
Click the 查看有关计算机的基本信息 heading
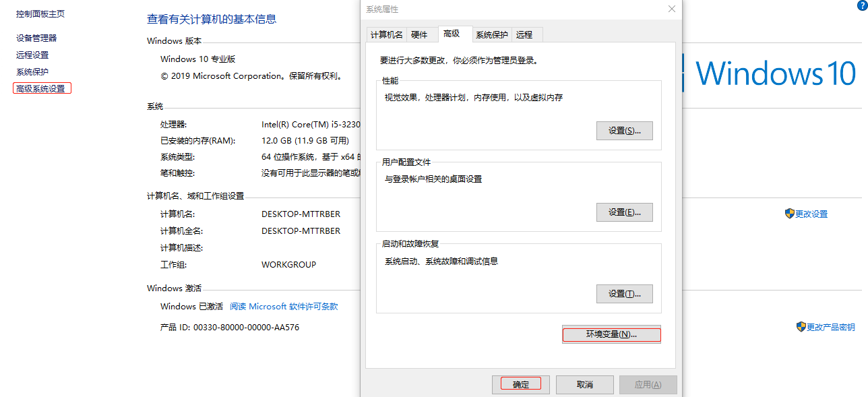(x=212, y=19)
